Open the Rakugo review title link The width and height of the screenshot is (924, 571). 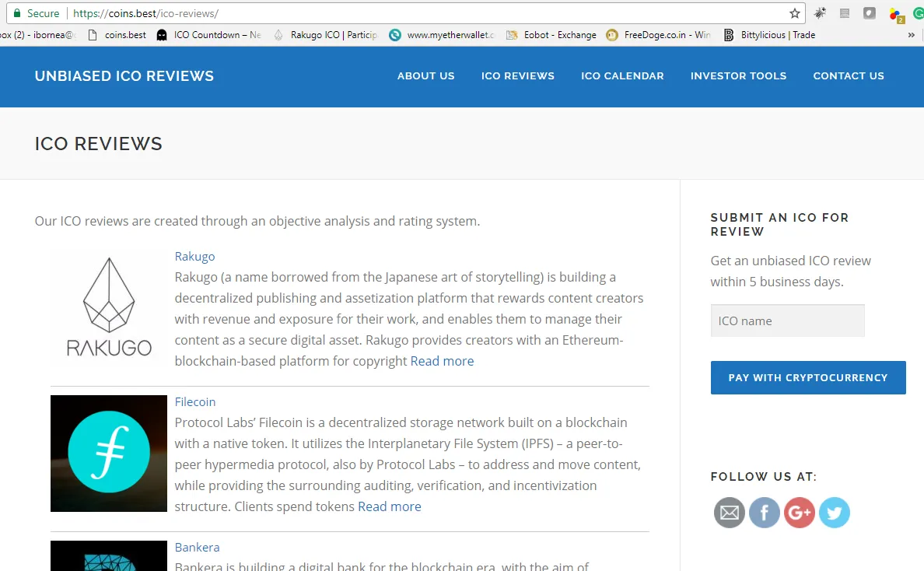click(194, 257)
